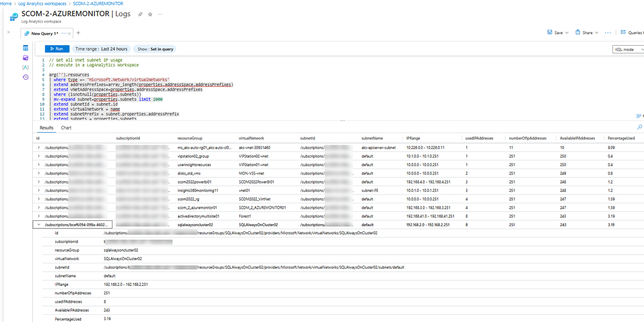The image size is (644, 322).
Task: Go to Log Analytics workspaces breadcrumb
Action: pos(43,3)
